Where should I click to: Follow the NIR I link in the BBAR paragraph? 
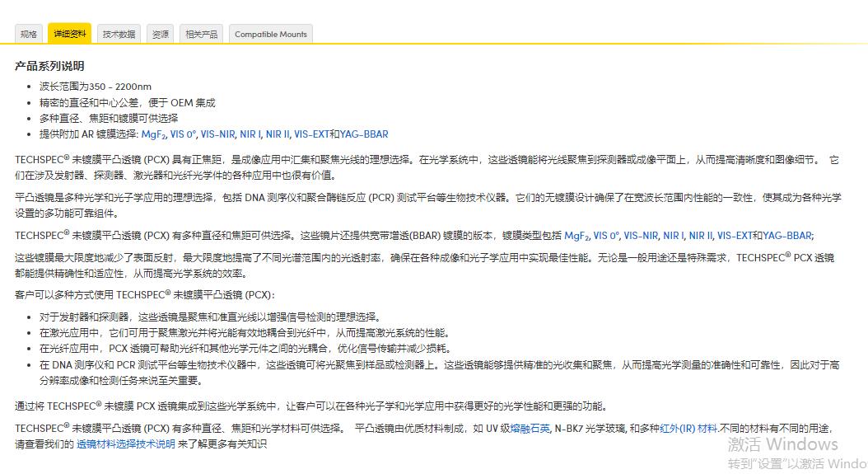point(674,236)
